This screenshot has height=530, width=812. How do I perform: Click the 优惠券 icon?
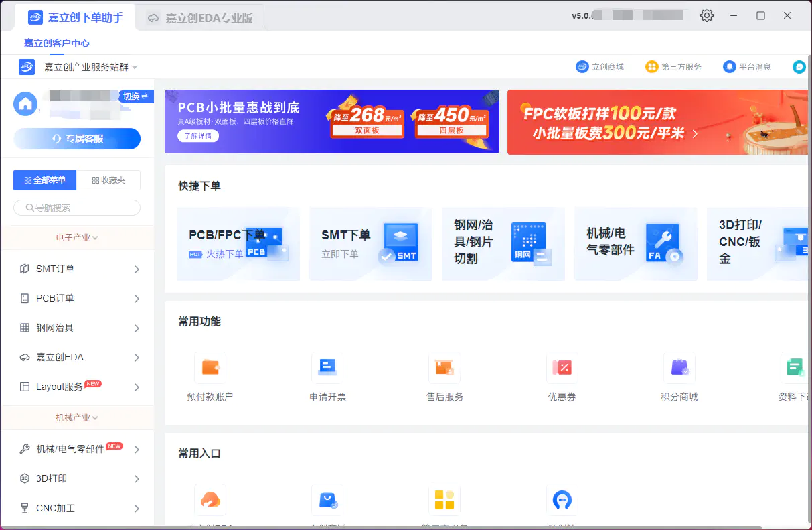pyautogui.click(x=562, y=375)
